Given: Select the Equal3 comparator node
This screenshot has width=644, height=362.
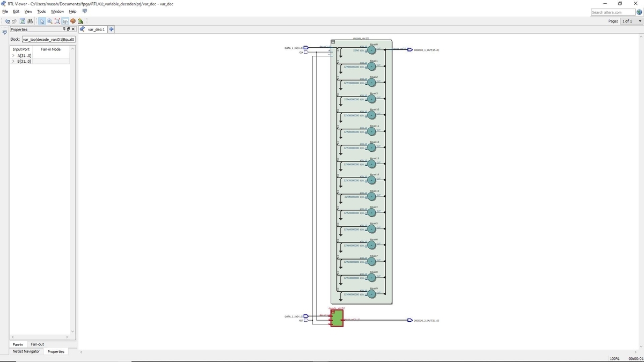Looking at the screenshot, I should (372, 99).
